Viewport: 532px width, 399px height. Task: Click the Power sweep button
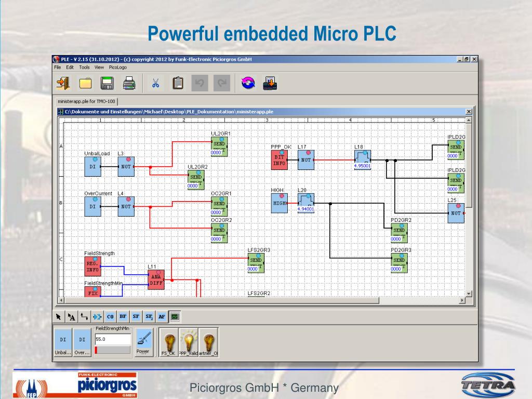144,342
